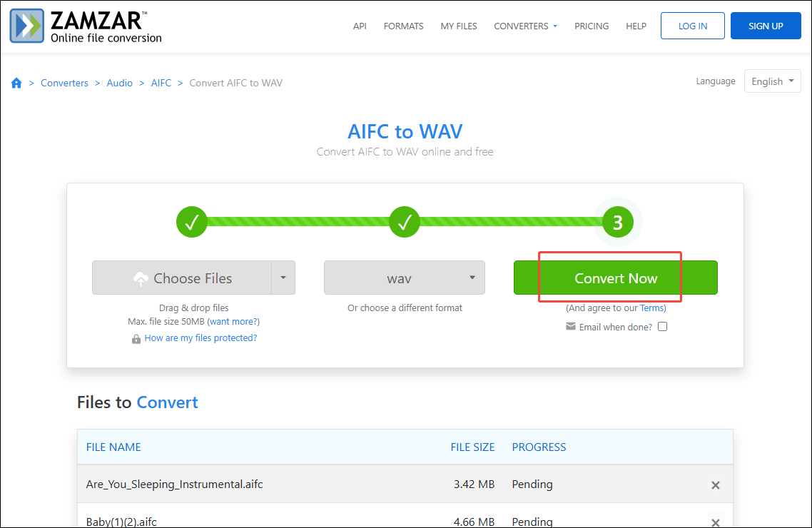812x528 pixels.
Task: Go to home via house icon
Action: point(16,83)
